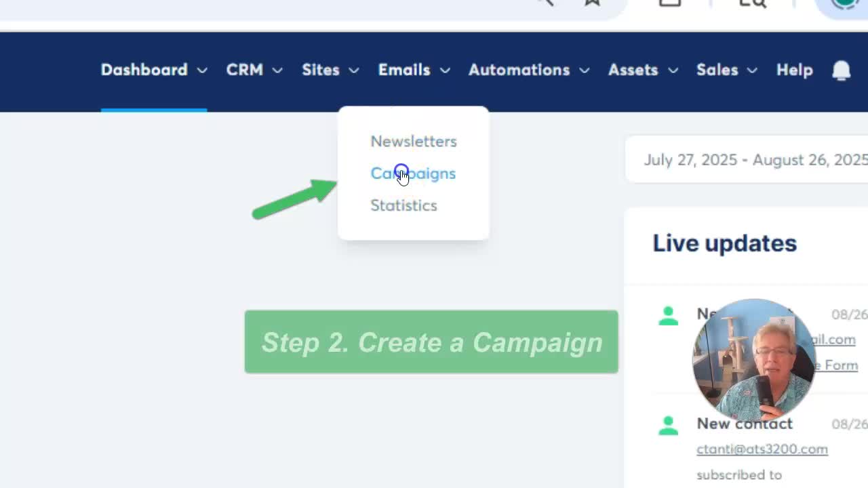Screen dimensions: 868x488
Task: Open the notifications bell
Action: (841, 70)
